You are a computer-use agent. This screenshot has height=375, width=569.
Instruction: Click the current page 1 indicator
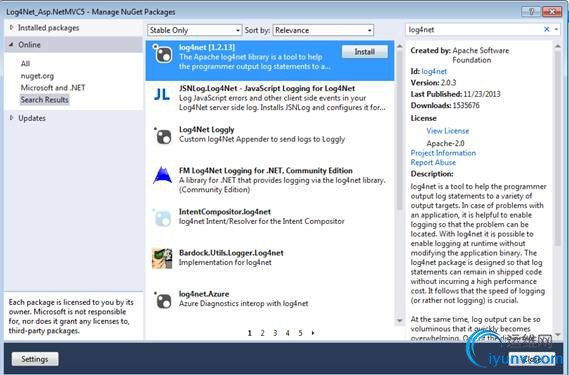[250, 333]
